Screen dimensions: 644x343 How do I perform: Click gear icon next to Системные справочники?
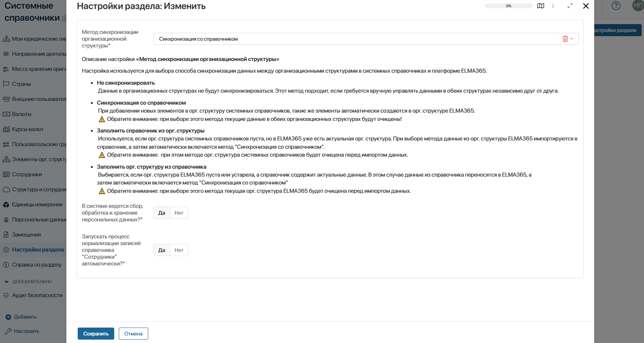coord(64,18)
